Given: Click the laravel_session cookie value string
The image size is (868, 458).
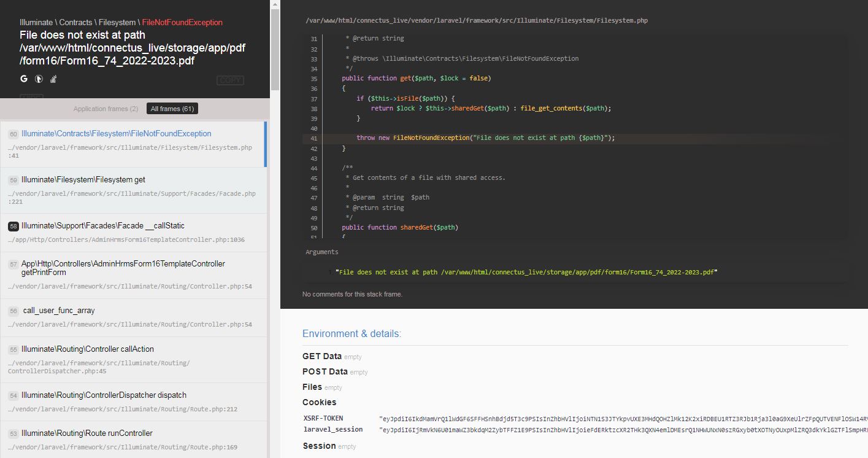Looking at the screenshot, I should pyautogui.click(x=623, y=430).
